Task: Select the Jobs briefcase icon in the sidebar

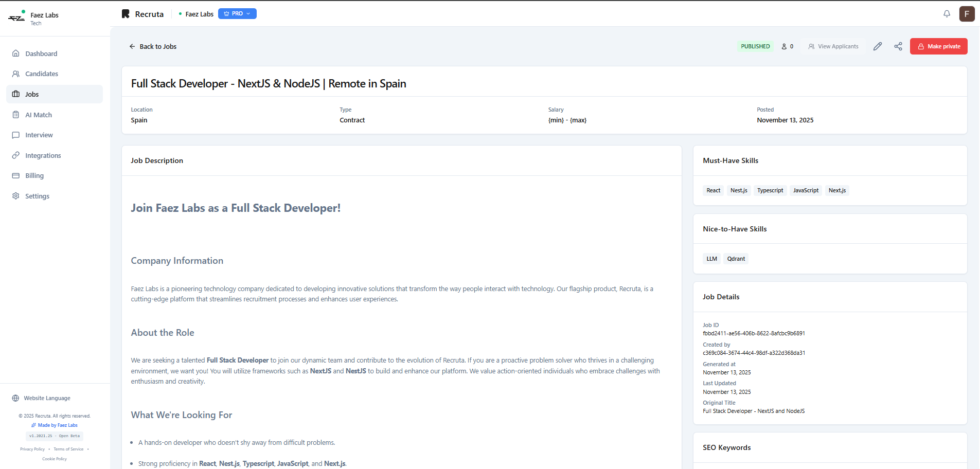Action: coord(16,94)
